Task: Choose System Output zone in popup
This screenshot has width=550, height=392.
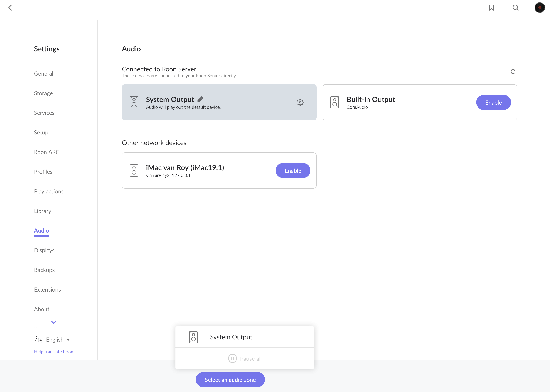Action: [x=245, y=337]
